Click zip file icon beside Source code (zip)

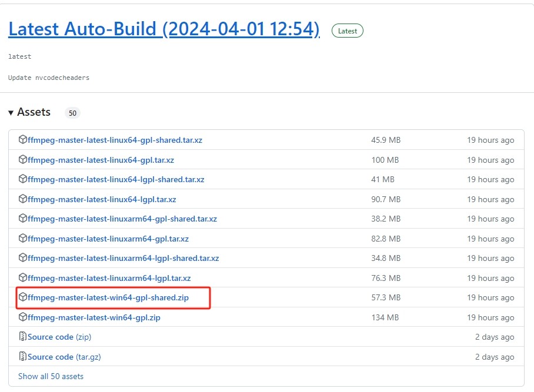pos(22,337)
